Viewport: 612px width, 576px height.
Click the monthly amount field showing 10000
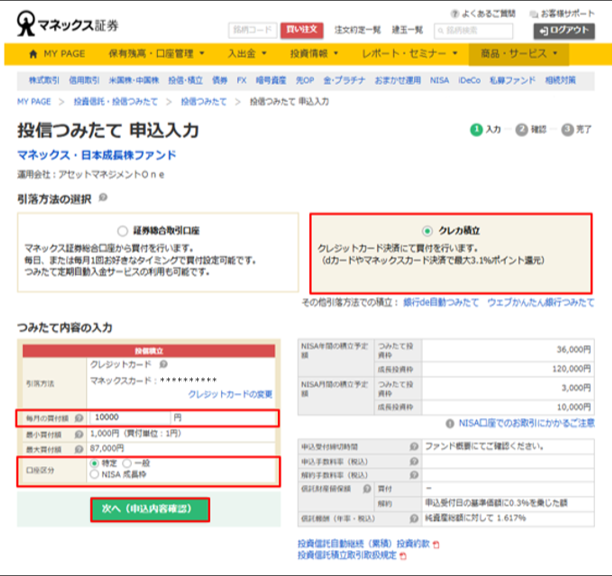click(130, 418)
